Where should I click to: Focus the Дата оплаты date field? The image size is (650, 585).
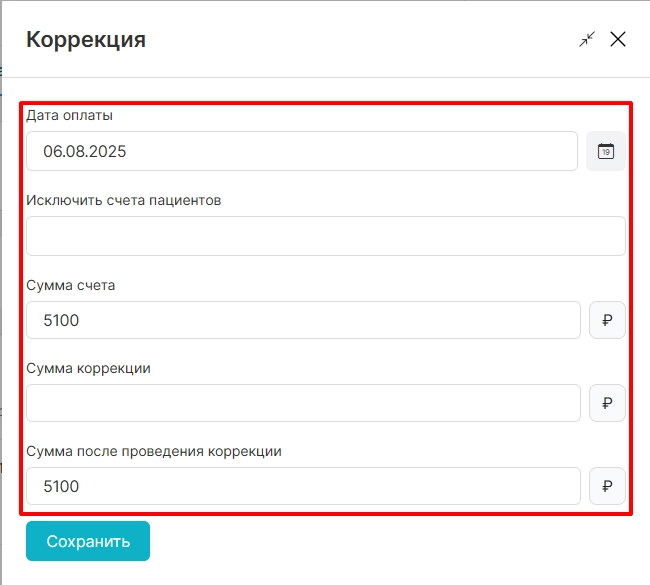(302, 152)
